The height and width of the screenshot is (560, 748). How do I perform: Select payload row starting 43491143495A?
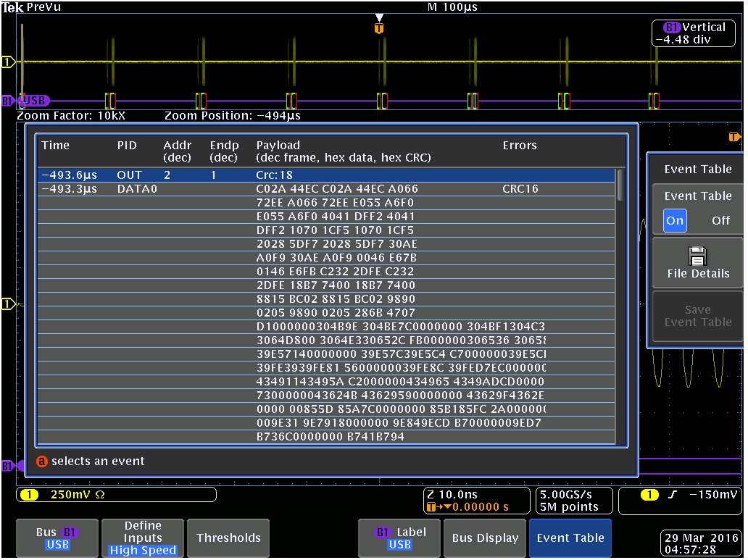(326, 382)
